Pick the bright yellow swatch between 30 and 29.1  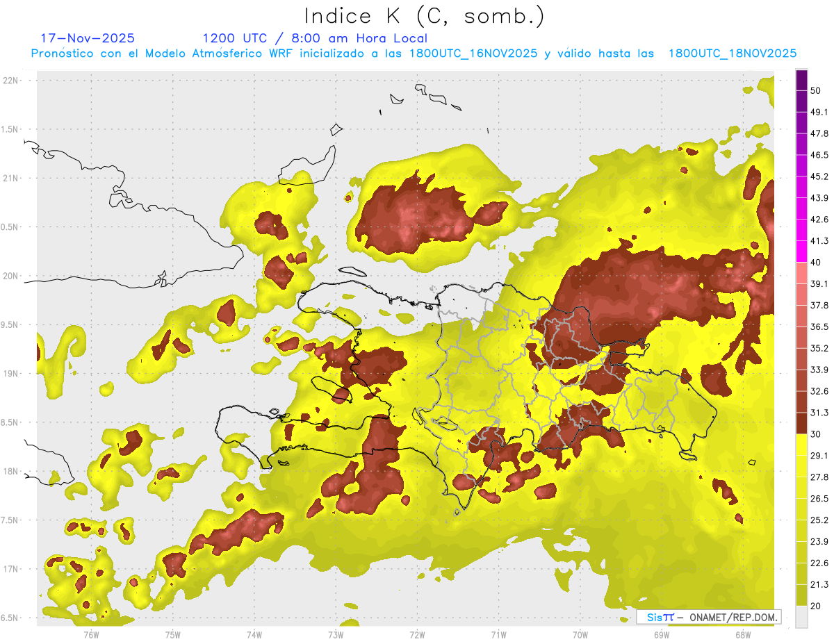coord(801,445)
